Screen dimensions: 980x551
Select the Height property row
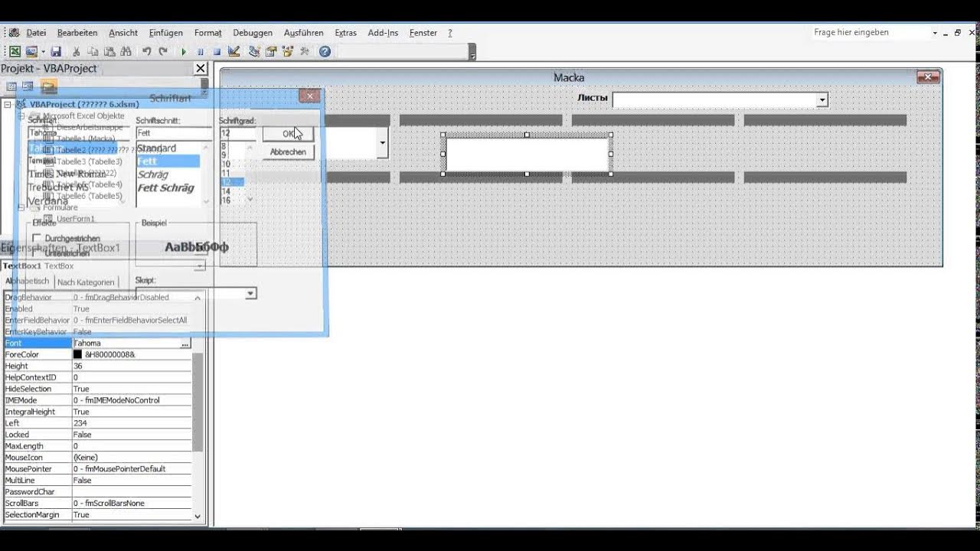tap(97, 367)
